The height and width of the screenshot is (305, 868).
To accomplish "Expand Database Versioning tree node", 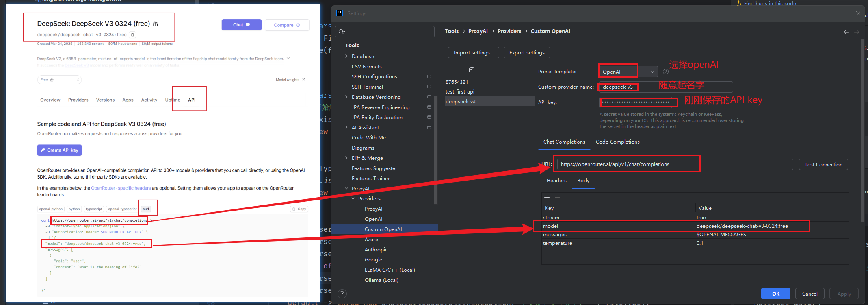I will [346, 97].
